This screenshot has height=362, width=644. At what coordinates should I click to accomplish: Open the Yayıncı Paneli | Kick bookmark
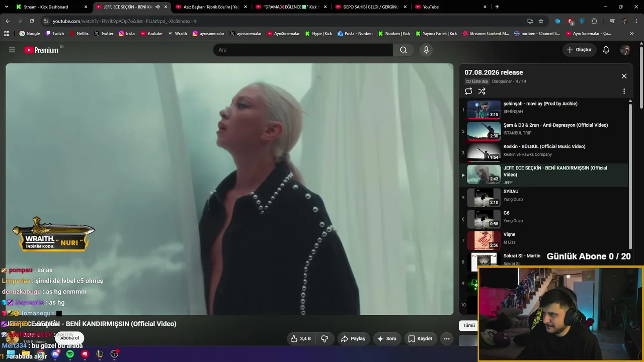[x=436, y=34]
